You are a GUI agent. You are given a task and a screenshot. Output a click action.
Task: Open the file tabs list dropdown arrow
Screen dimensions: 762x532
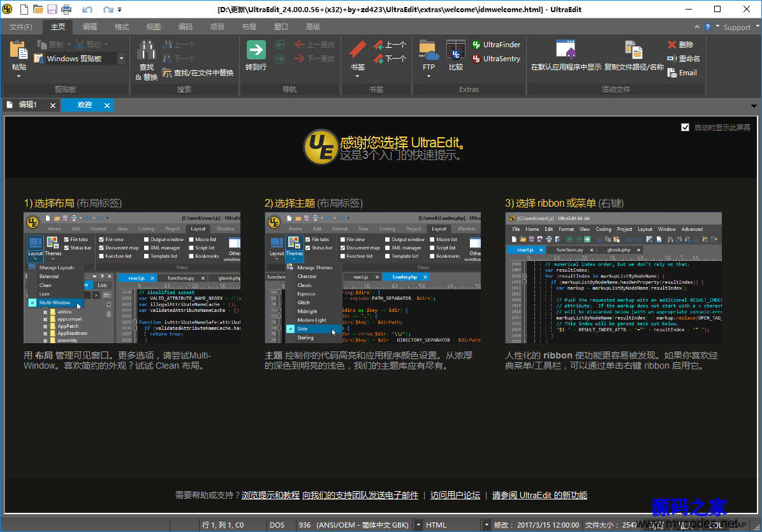click(754, 105)
